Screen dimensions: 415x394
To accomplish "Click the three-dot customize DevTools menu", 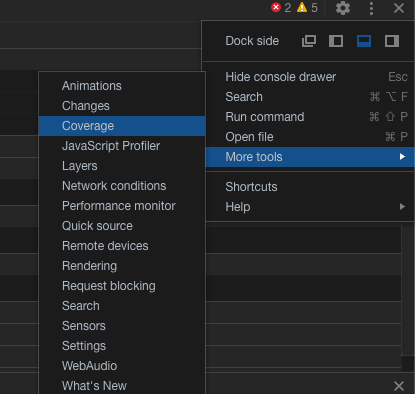I will tap(371, 8).
